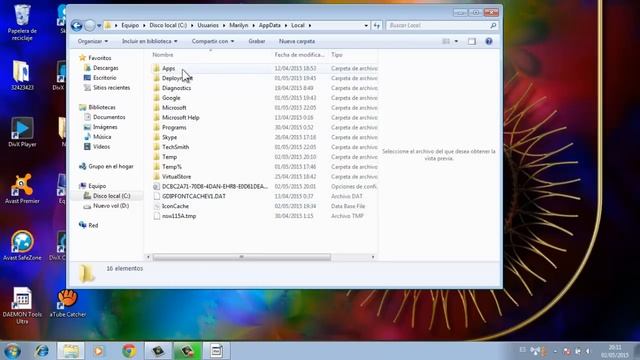
Task: Create a folder with Nueva carpeta
Action: point(297,41)
